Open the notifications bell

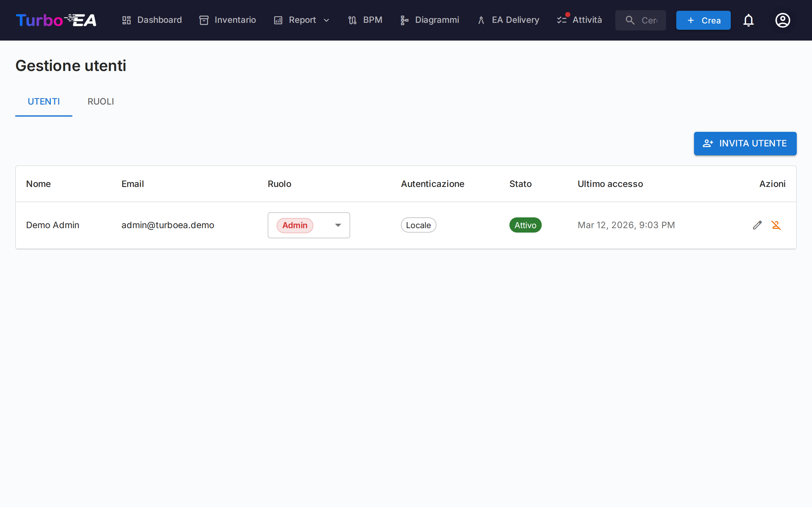[x=748, y=20]
